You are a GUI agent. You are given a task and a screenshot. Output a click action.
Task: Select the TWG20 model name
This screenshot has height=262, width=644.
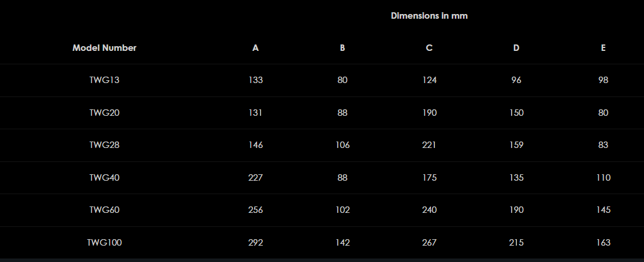coord(104,113)
